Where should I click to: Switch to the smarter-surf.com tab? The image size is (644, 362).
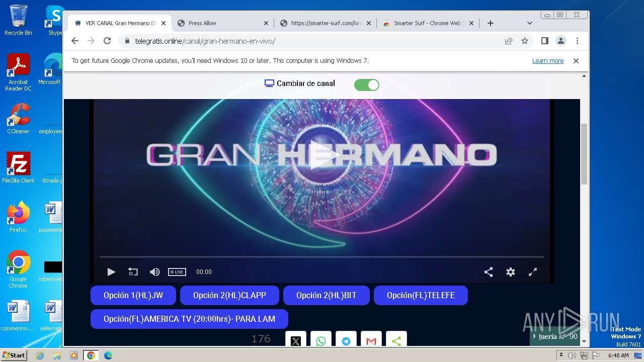[x=326, y=23]
